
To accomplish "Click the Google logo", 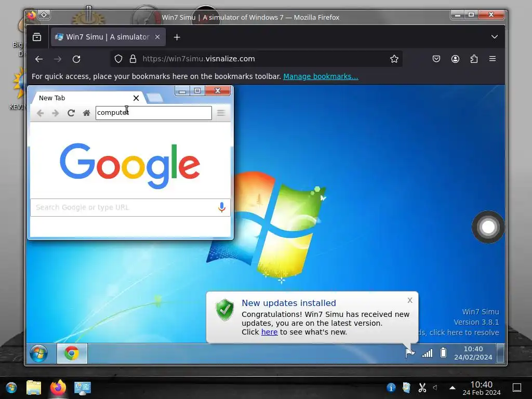I will point(130,166).
